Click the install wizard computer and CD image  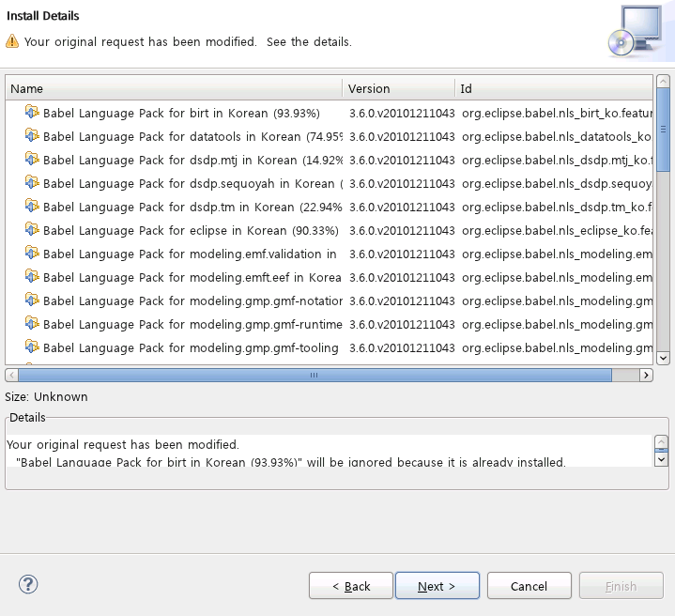coord(636,31)
